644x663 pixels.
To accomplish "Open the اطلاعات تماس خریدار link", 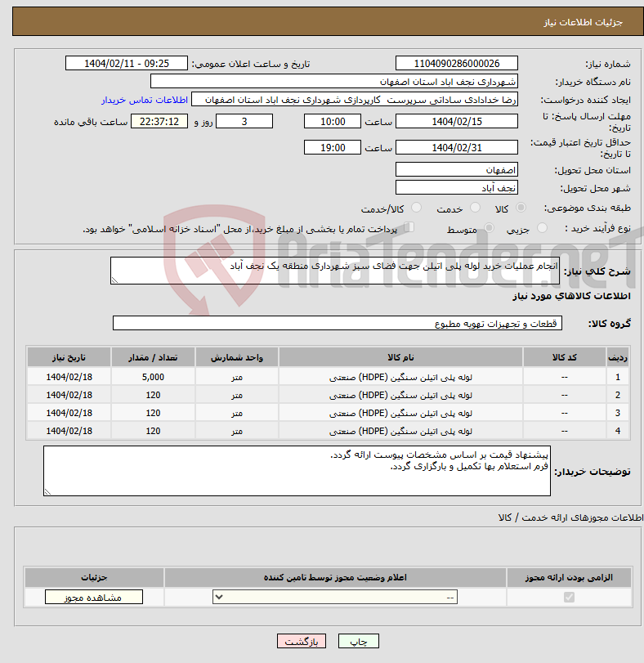I will pos(145,100).
